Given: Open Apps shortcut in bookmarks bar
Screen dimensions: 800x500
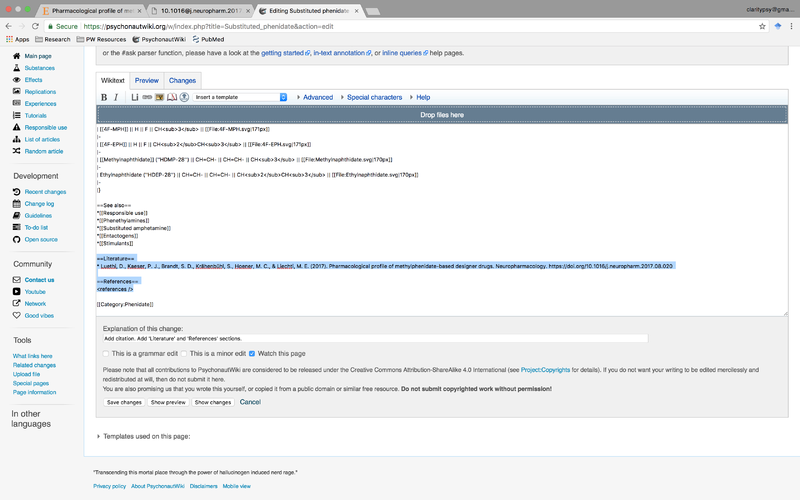Looking at the screenshot, I should (17, 39).
